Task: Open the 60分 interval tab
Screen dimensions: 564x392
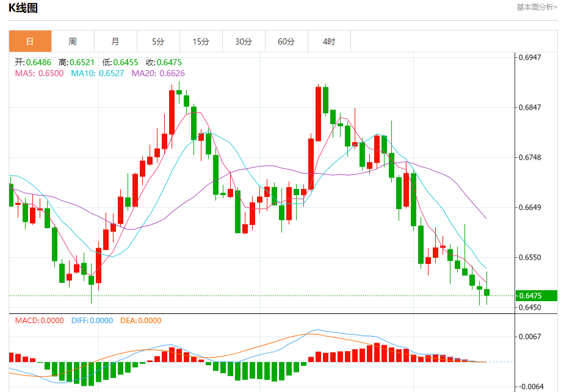Action: (286, 41)
